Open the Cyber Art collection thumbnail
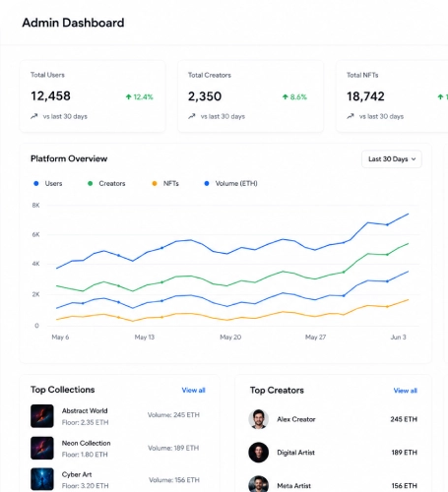 42,479
